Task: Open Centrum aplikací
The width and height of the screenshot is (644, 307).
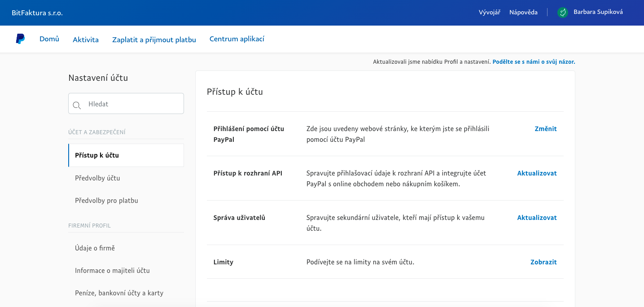Action: [x=237, y=39]
